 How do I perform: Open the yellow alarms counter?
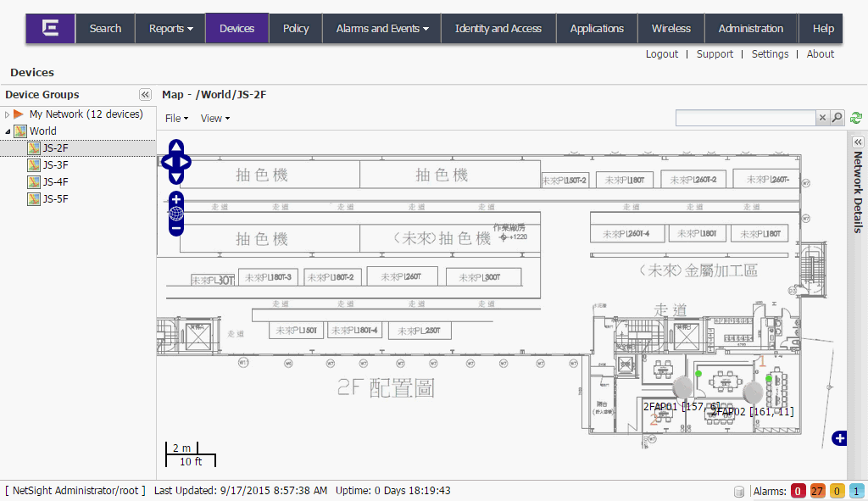[837, 491]
